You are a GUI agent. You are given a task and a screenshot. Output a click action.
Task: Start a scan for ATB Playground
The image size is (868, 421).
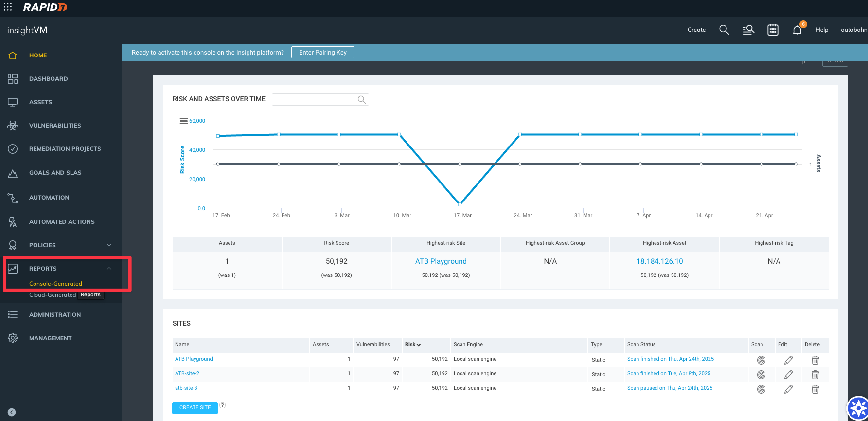[761, 360]
